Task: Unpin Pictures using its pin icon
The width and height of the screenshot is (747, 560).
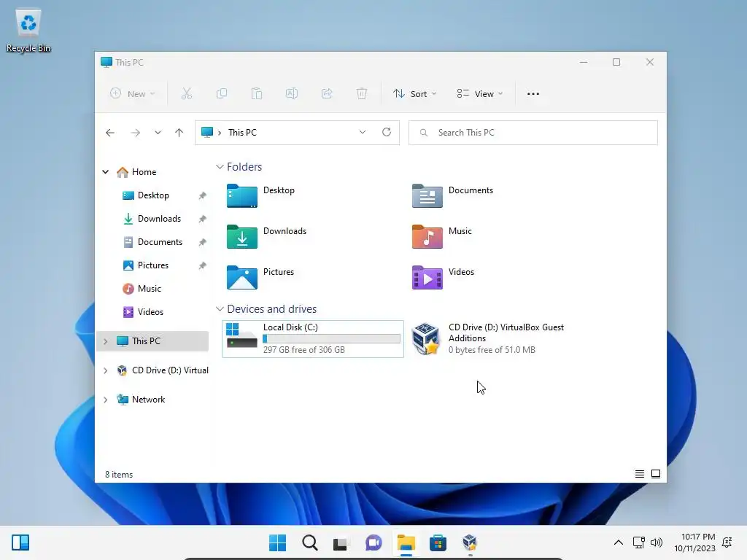Action: point(203,265)
